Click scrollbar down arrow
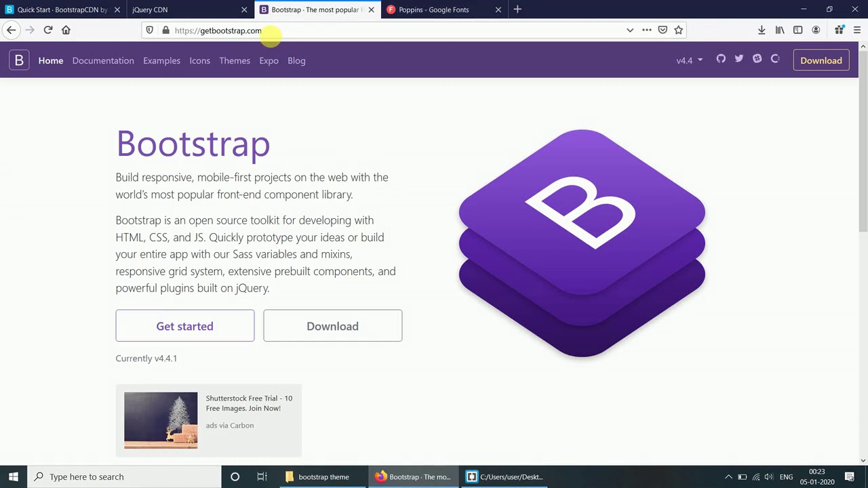This screenshot has width=868, height=488. tap(863, 461)
